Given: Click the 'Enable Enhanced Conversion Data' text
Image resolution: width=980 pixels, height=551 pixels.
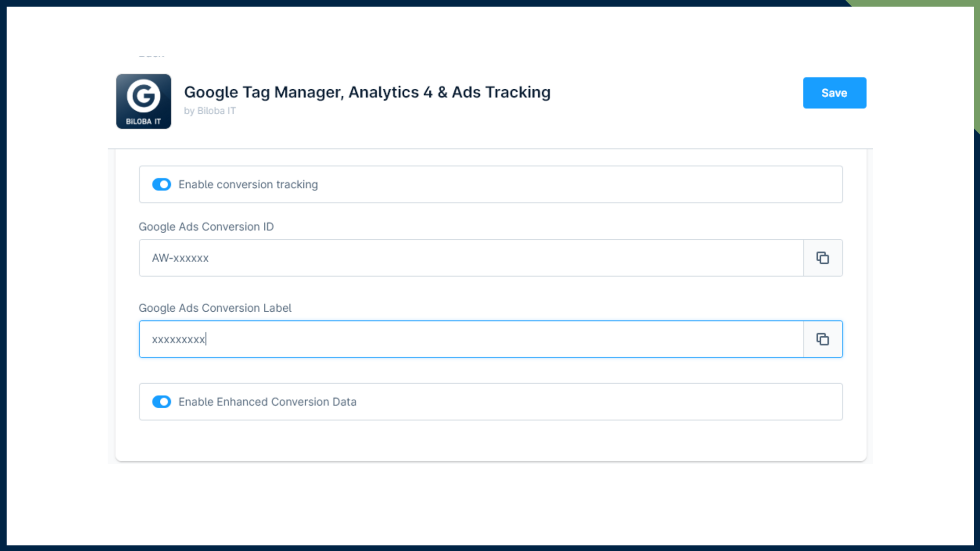Looking at the screenshot, I should [267, 402].
